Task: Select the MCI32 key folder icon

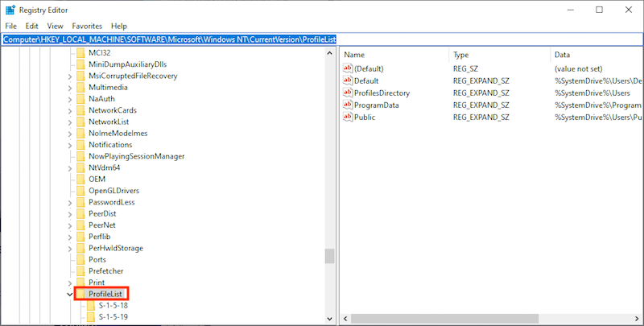Action: 80,53
